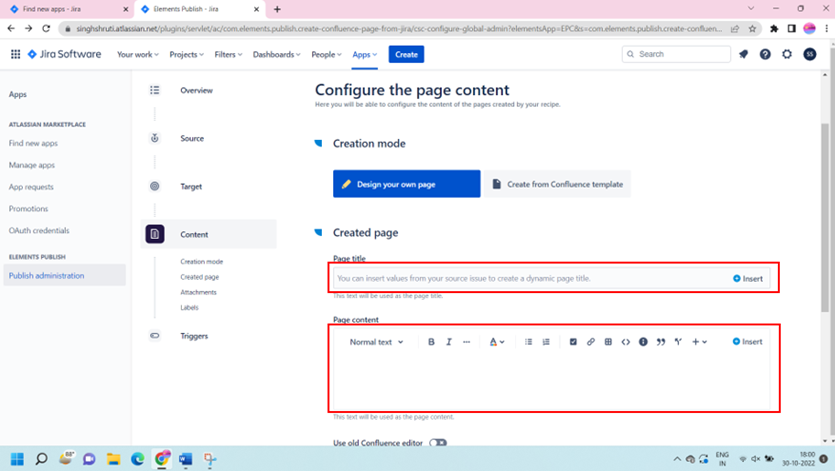Open Find new apps in sidebar
Image resolution: width=835 pixels, height=471 pixels.
33,143
